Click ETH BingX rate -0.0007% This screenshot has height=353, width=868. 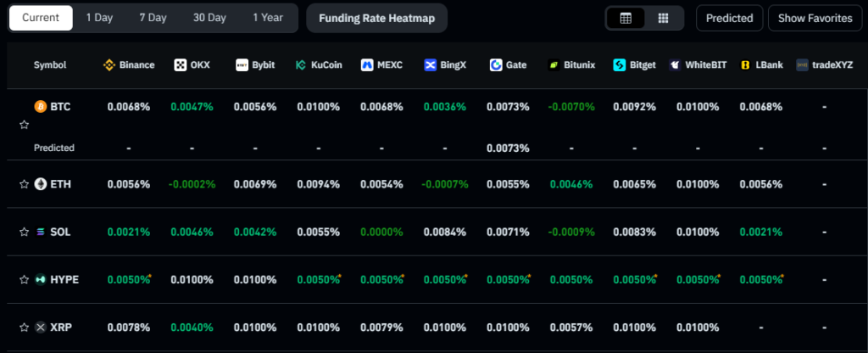pyautogui.click(x=445, y=184)
